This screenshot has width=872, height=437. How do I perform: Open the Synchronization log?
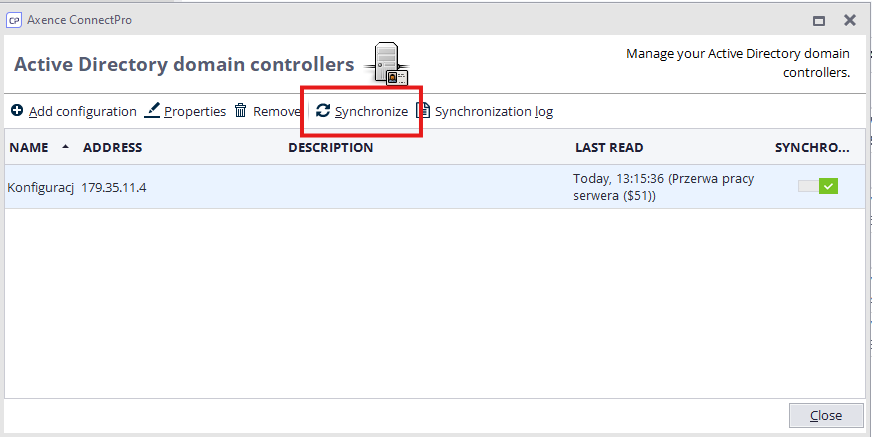[x=493, y=111]
